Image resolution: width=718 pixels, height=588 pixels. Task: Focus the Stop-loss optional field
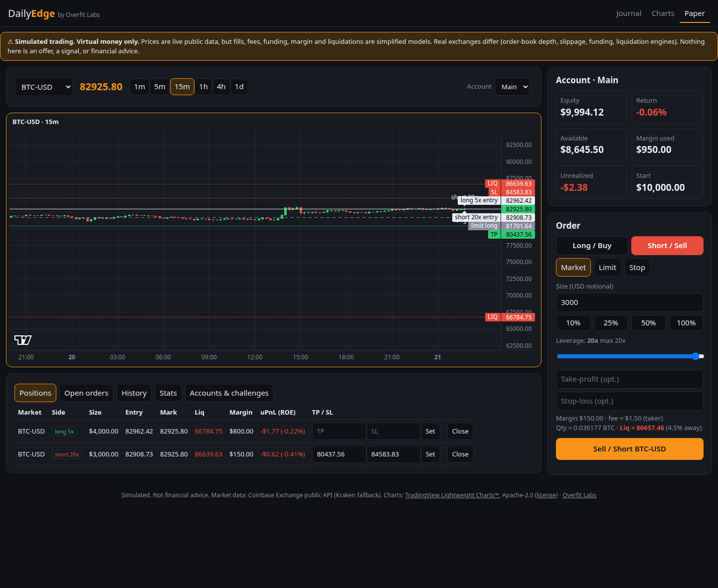coord(630,401)
